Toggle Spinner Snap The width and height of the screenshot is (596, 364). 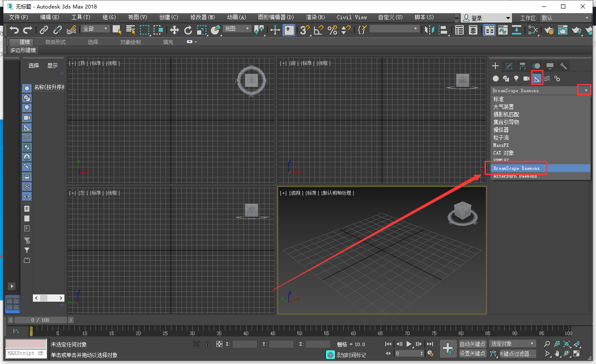(x=346, y=30)
